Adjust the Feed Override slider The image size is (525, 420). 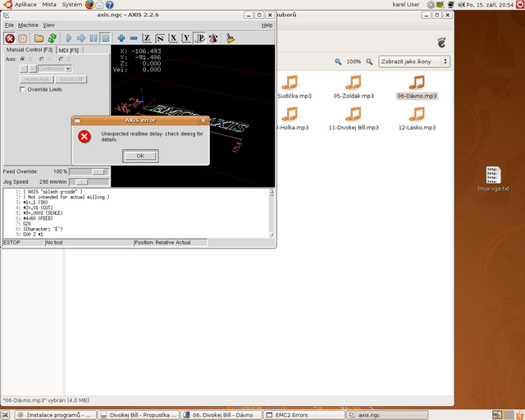(x=99, y=171)
